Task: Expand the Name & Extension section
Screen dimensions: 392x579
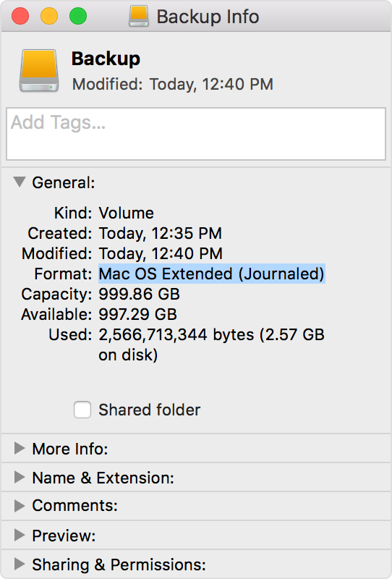Action: 20,477
